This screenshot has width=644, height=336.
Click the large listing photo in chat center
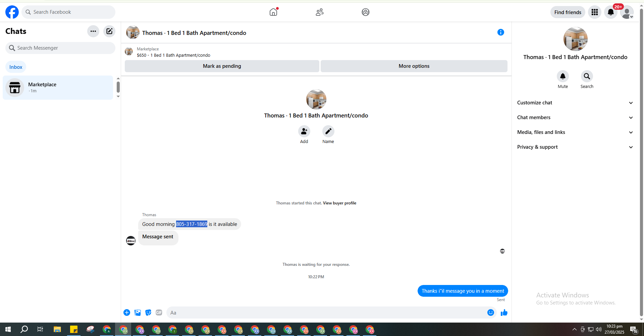[316, 99]
